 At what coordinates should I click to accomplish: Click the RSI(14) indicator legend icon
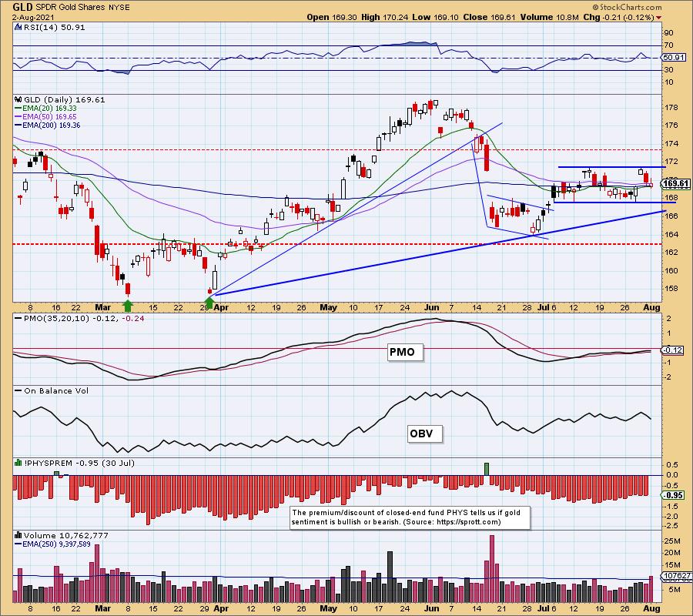coord(18,27)
